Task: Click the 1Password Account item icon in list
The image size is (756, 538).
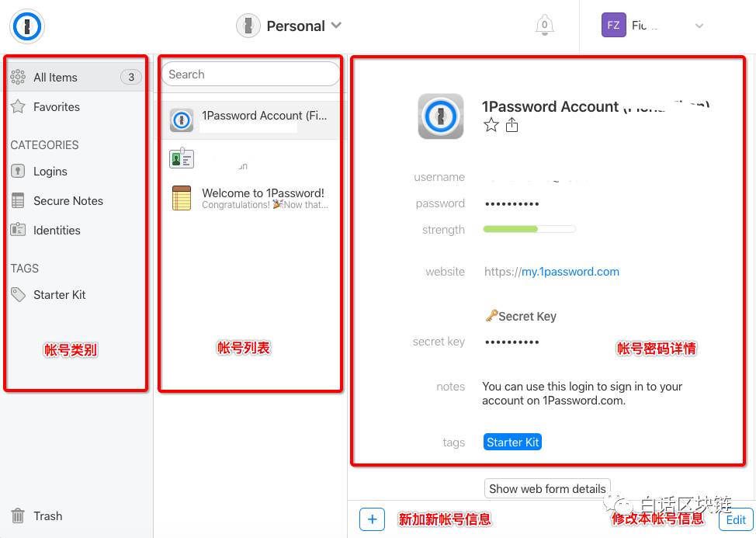Action: click(182, 120)
